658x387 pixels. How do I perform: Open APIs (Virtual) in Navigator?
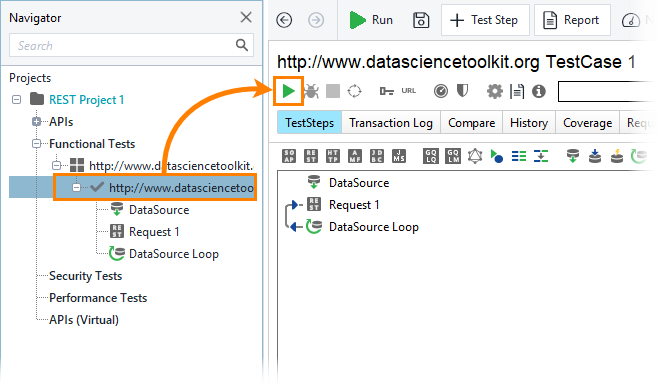pyautogui.click(x=84, y=320)
